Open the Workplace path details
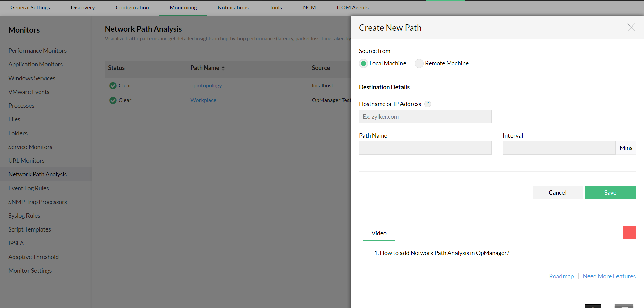 (x=203, y=100)
